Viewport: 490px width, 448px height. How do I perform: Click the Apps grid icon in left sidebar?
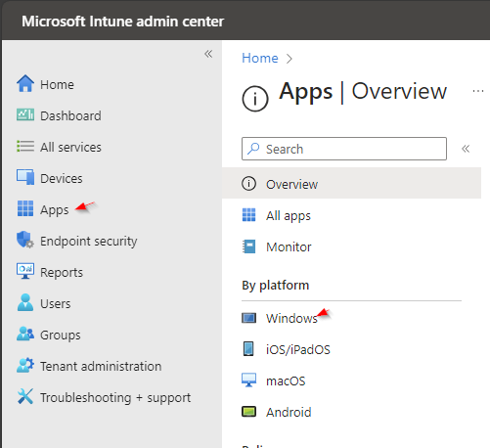25,208
